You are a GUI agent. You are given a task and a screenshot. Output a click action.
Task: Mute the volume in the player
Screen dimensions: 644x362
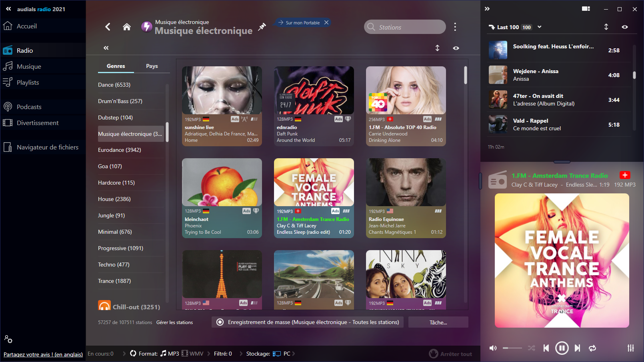pyautogui.click(x=493, y=348)
